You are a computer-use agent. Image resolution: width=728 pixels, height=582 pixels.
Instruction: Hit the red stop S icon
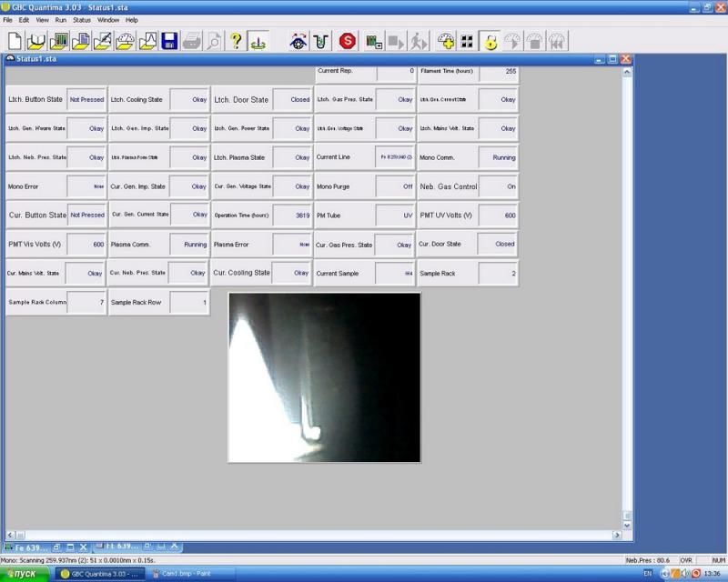348,41
